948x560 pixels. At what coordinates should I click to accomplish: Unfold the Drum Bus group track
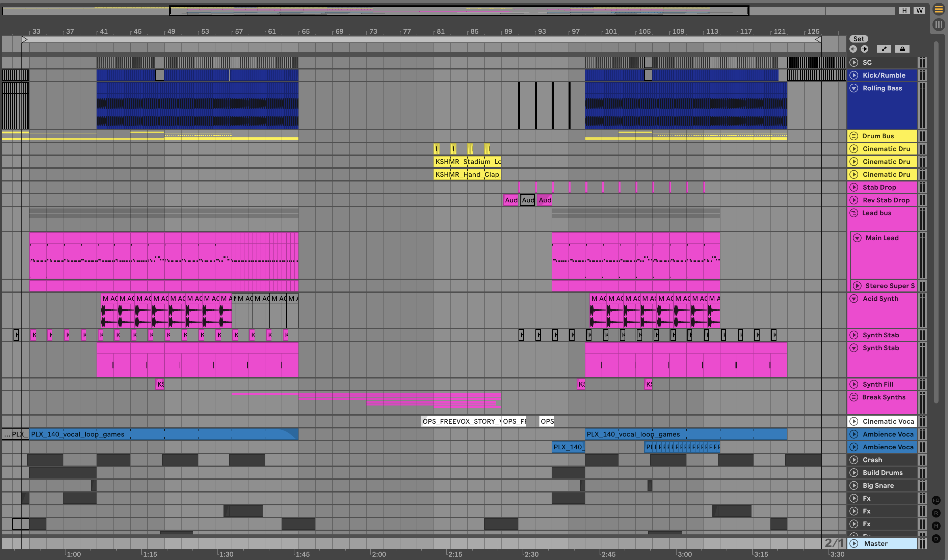click(x=854, y=136)
